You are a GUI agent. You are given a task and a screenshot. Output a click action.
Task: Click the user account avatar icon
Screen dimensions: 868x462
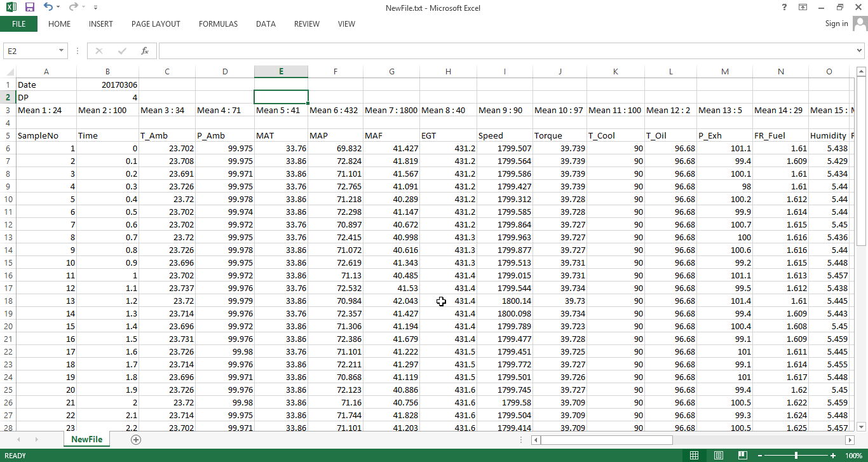coord(860,24)
